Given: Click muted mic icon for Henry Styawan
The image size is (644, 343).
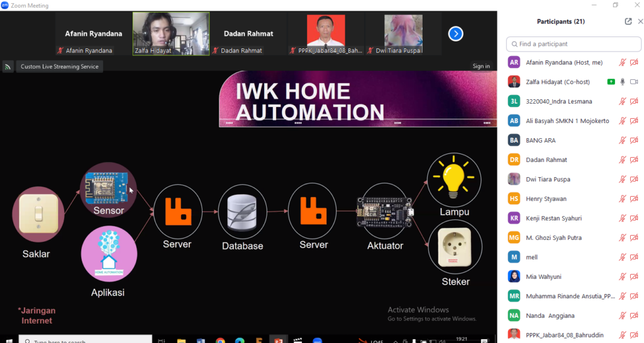Looking at the screenshot, I should pos(623,199).
